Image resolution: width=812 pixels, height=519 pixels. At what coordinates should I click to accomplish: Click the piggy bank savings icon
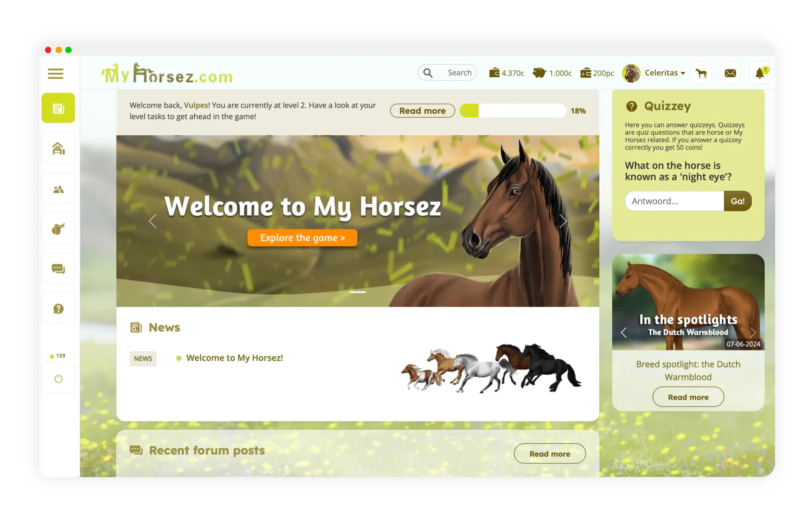coord(539,72)
